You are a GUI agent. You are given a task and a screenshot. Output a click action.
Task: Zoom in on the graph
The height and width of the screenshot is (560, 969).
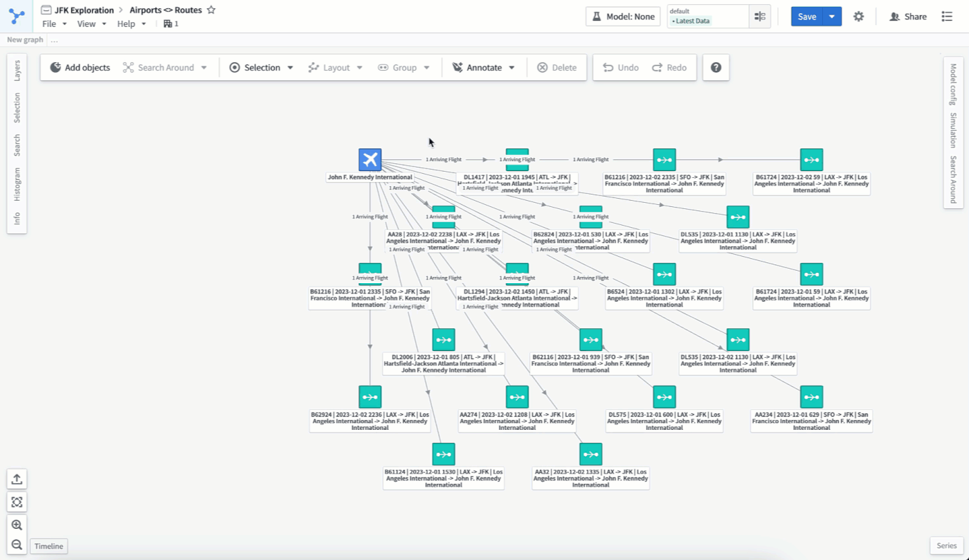pos(17,525)
